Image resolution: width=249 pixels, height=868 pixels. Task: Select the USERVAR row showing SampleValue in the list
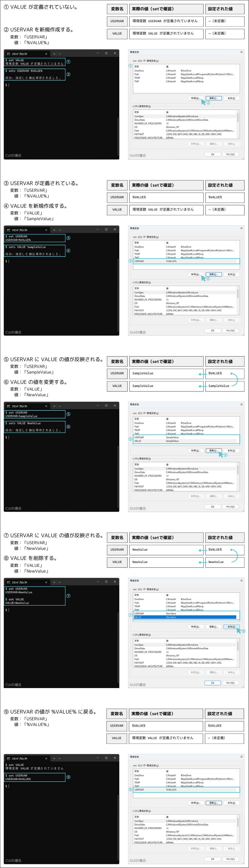[x=185, y=437]
